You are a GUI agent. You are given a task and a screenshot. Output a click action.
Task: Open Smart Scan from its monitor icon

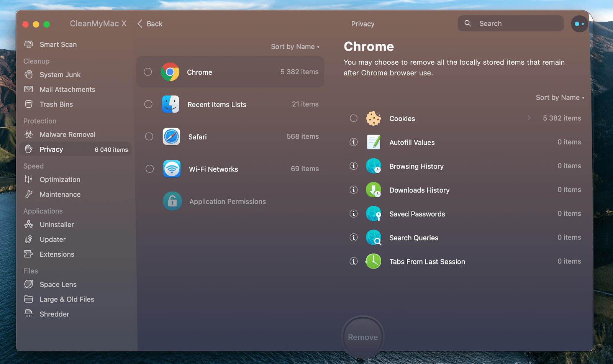29,44
